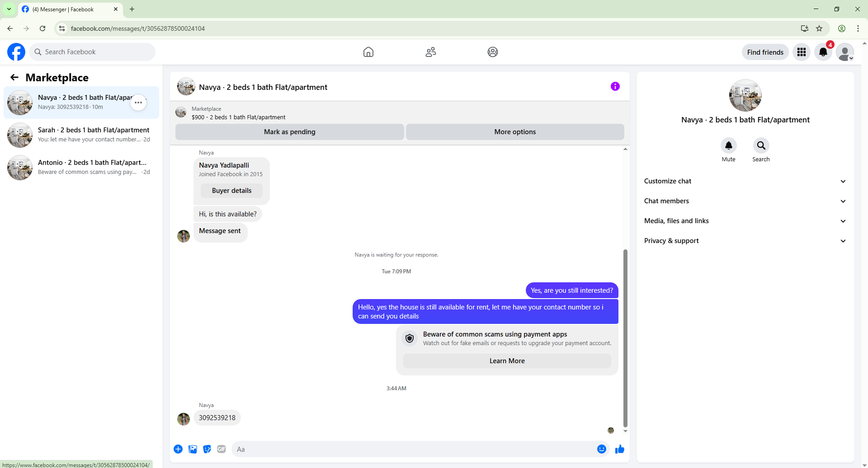868x468 pixels.
Task: Click the Mark as pending button
Action: (290, 132)
